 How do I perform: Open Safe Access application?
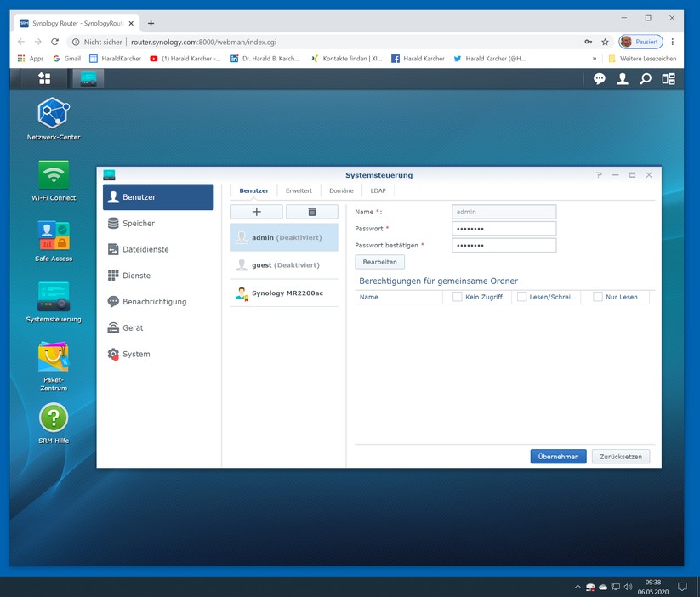[53, 236]
